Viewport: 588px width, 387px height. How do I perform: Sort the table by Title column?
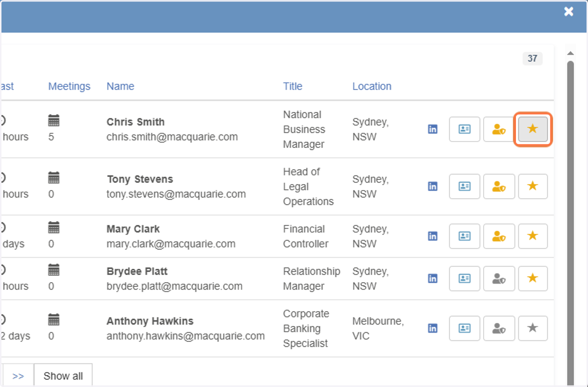[x=293, y=86]
